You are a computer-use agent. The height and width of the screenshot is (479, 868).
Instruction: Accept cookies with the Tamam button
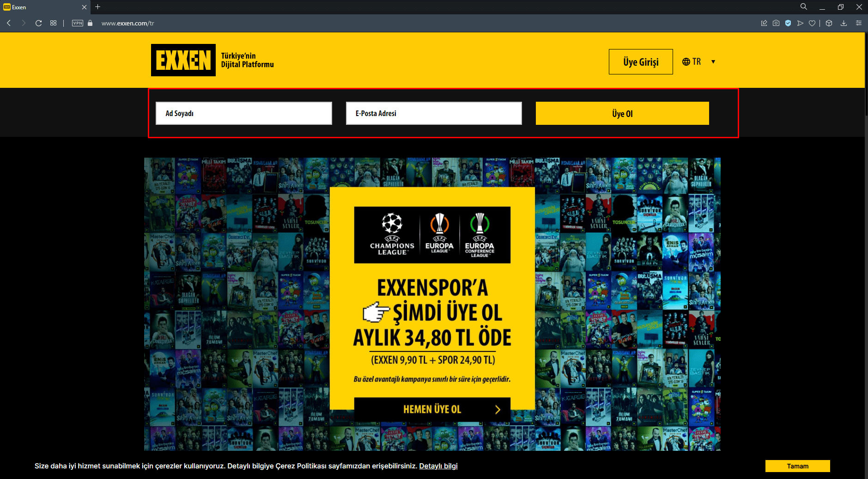[x=798, y=466]
